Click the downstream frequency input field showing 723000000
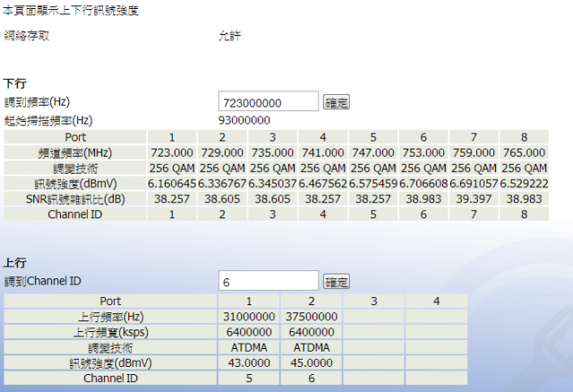The width and height of the screenshot is (573, 392). [269, 101]
